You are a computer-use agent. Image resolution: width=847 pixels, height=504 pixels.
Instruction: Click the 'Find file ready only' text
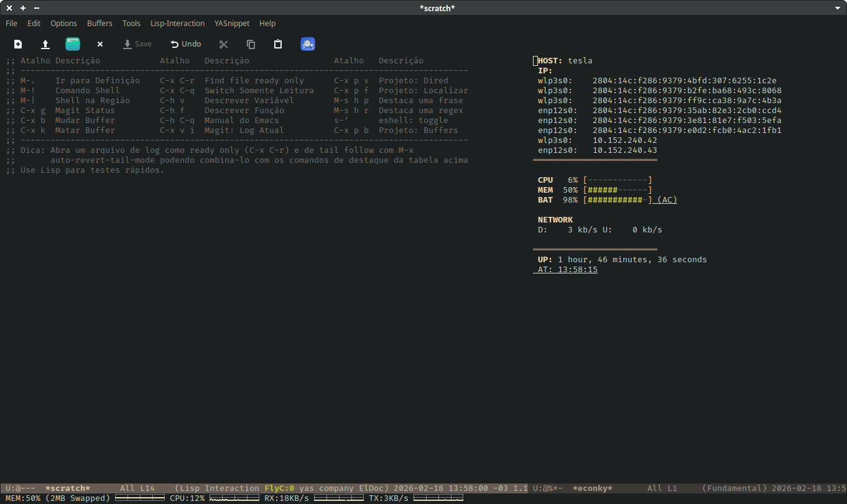coord(254,81)
